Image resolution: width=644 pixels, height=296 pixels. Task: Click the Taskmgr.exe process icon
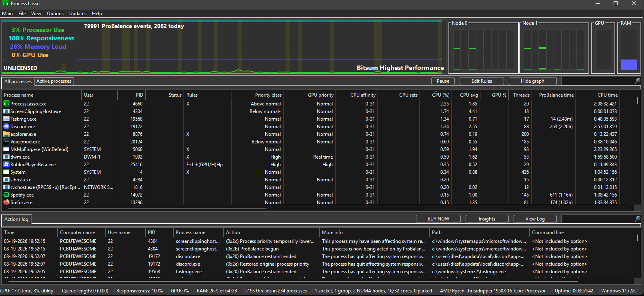click(6, 119)
